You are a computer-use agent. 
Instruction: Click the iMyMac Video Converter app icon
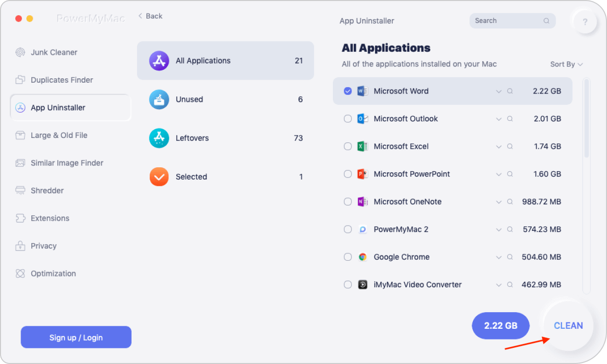tap(362, 284)
